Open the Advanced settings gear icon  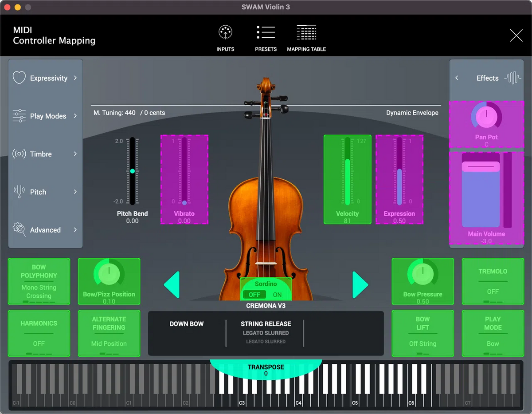[19, 230]
